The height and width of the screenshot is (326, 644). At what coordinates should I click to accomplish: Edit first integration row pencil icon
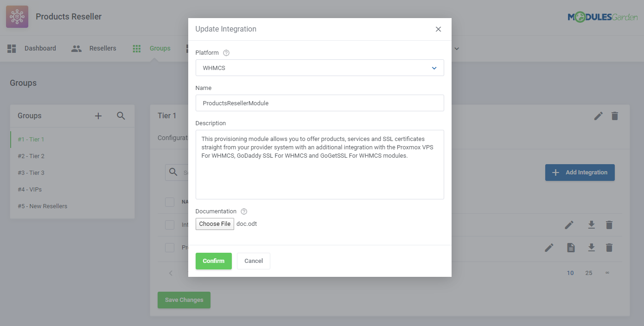[569, 225]
